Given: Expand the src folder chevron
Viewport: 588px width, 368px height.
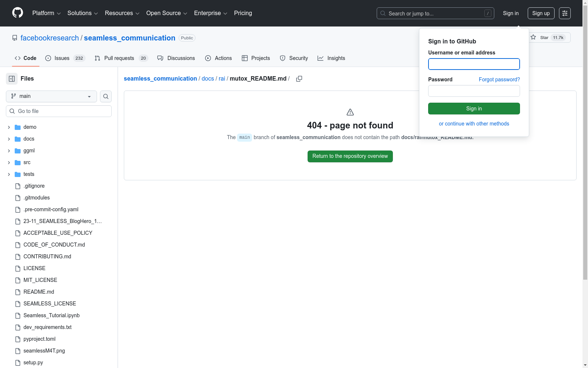Looking at the screenshot, I should [x=9, y=163].
